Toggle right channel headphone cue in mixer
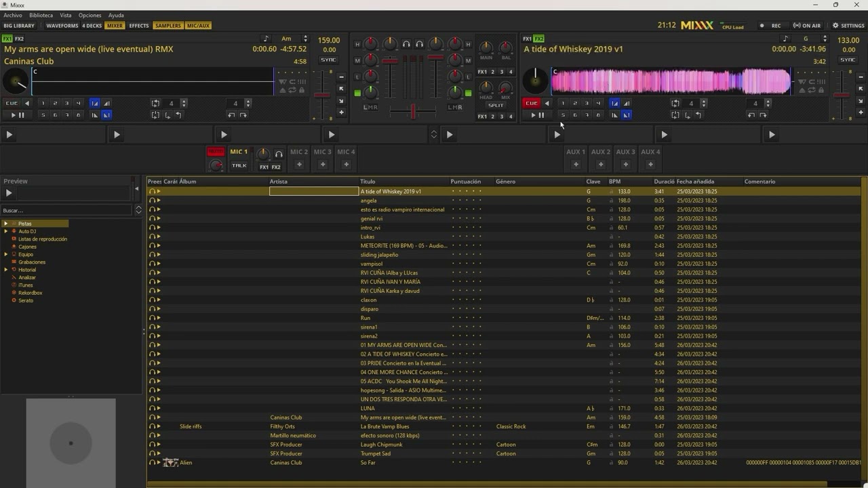The image size is (868, 488). coord(419,44)
